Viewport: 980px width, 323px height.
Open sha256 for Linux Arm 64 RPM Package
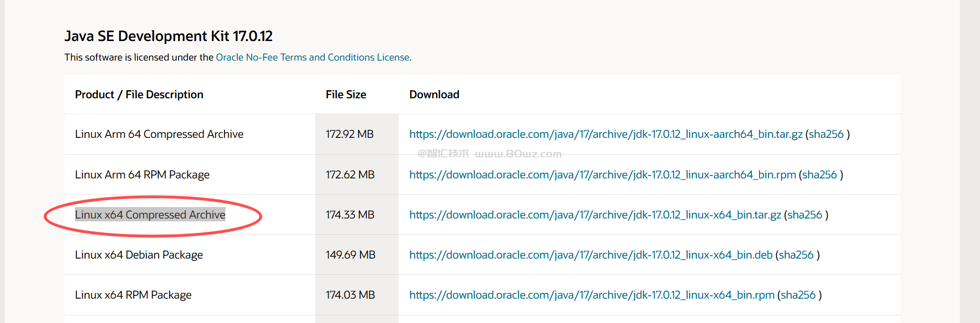tap(820, 175)
